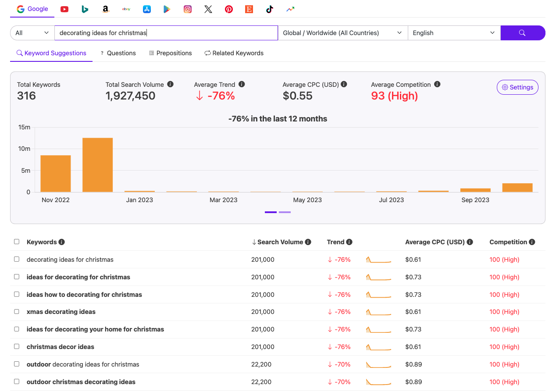Switch to YouTube keyword source icon
556x392 pixels.
pyautogui.click(x=64, y=9)
